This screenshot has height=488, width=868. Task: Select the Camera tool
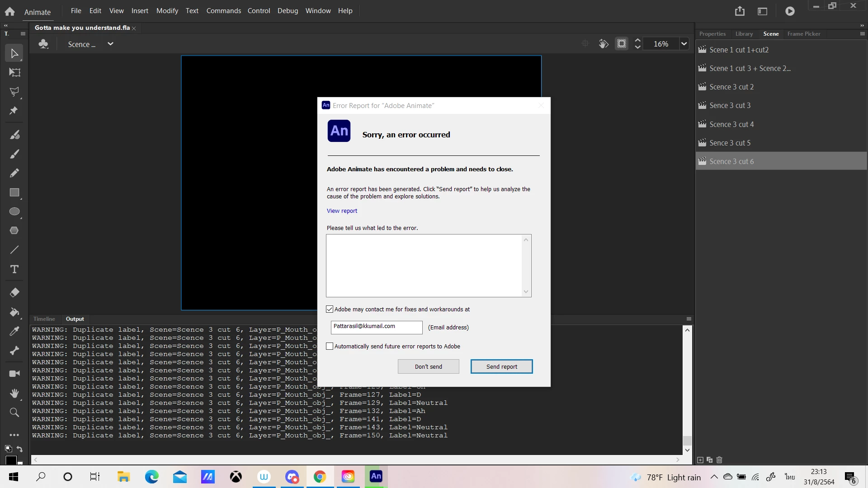coord(14,374)
